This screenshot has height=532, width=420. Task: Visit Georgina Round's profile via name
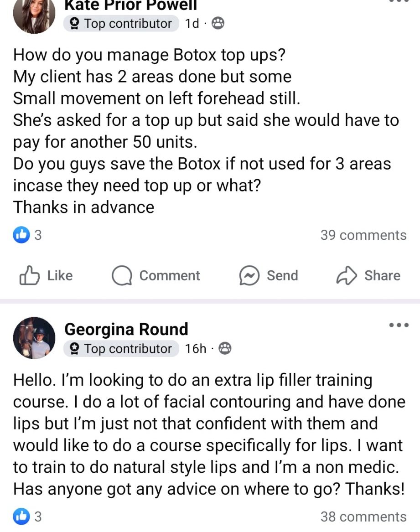[126, 329]
